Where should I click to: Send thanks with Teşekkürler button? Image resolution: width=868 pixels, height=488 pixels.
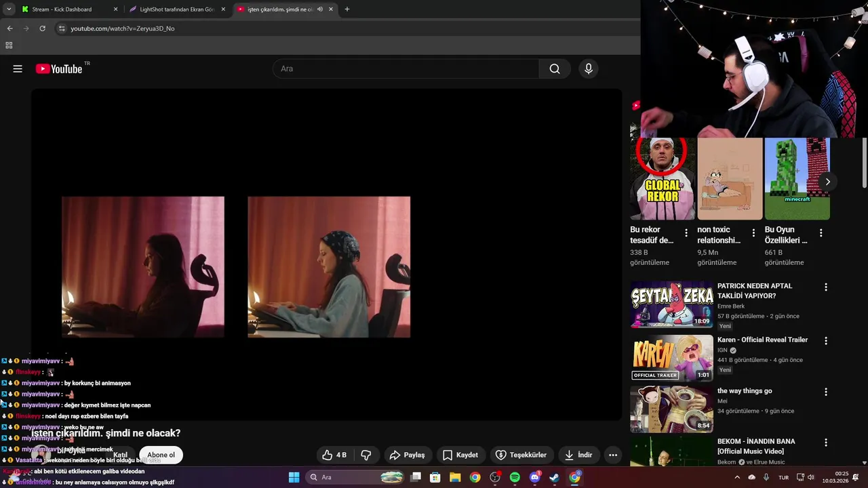pos(521,455)
